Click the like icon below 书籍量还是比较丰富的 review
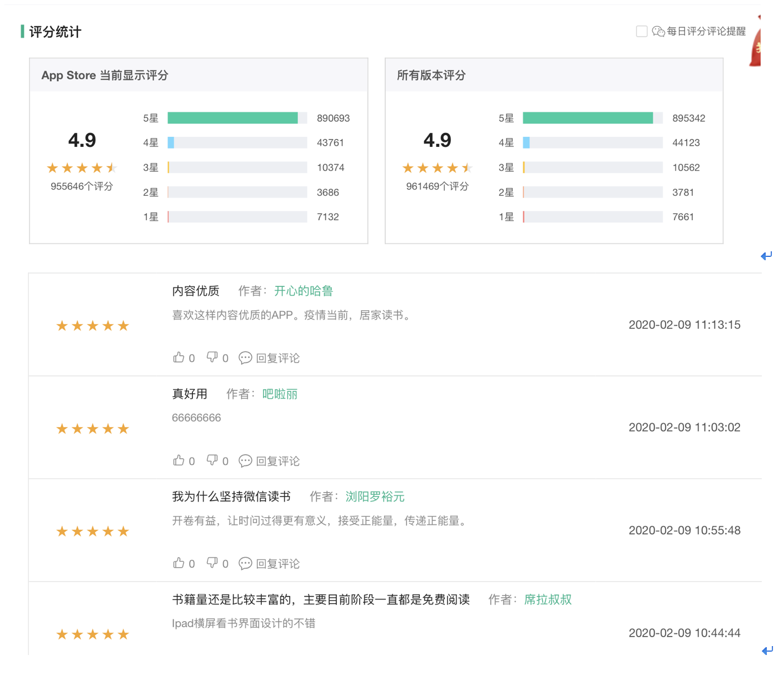 click(178, 666)
